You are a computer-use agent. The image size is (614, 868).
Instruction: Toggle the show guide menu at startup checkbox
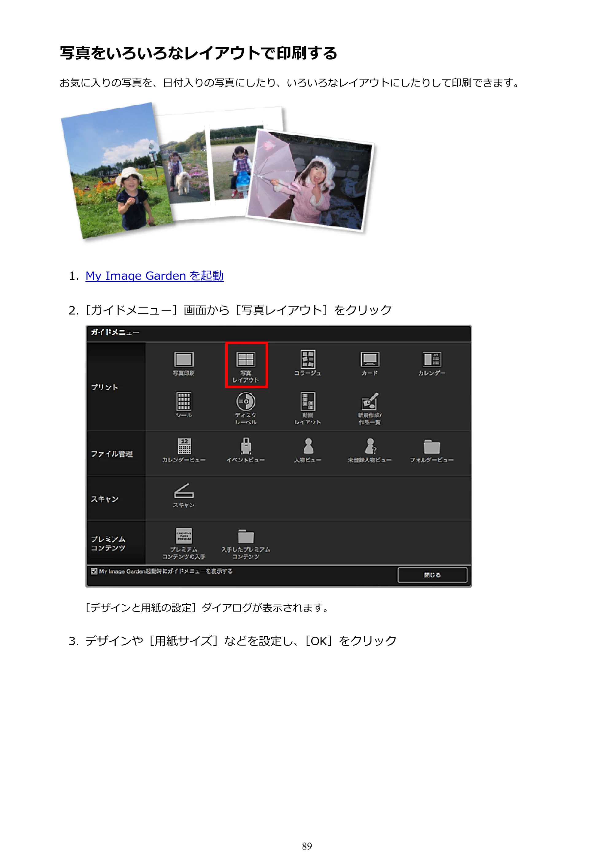tap(94, 571)
